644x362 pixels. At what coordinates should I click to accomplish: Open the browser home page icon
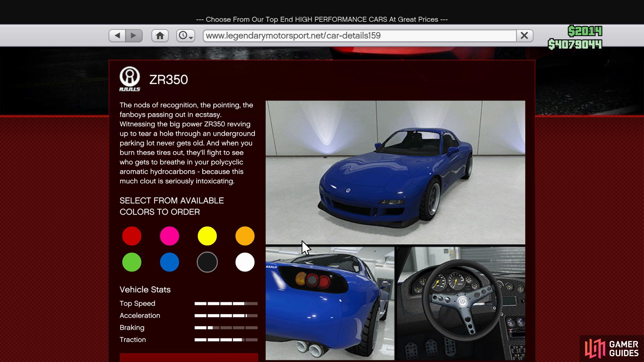160,36
